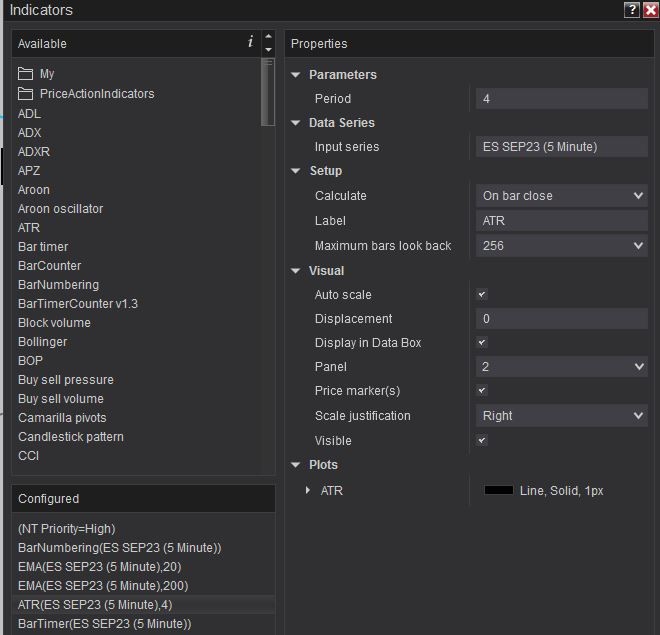Select Bollinger indicator
This screenshot has height=635, width=660.
coord(43,342)
